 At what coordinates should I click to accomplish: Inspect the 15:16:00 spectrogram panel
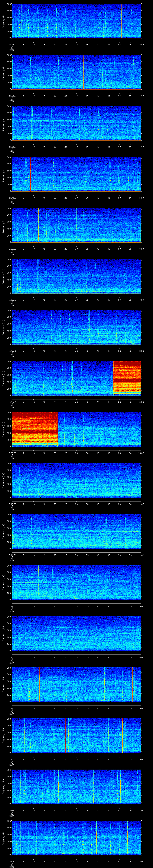click(77, 787)
